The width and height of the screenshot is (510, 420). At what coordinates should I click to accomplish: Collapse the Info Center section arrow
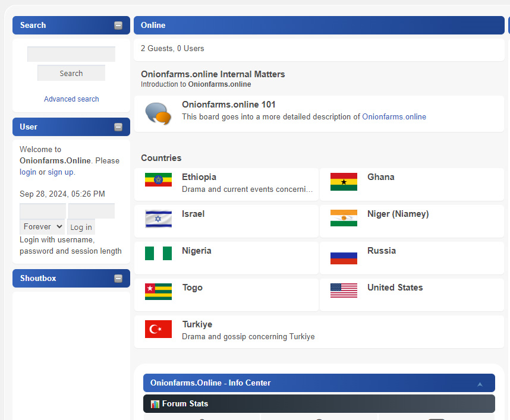480,384
